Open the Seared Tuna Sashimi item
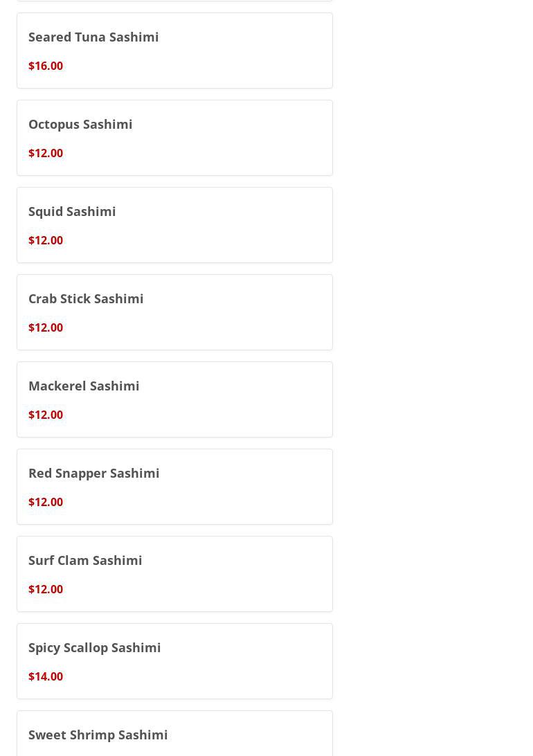The height and width of the screenshot is (756, 533). point(93,37)
